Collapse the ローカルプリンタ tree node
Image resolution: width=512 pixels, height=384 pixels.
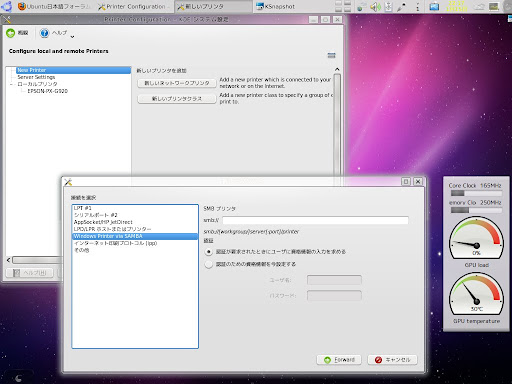(11, 84)
